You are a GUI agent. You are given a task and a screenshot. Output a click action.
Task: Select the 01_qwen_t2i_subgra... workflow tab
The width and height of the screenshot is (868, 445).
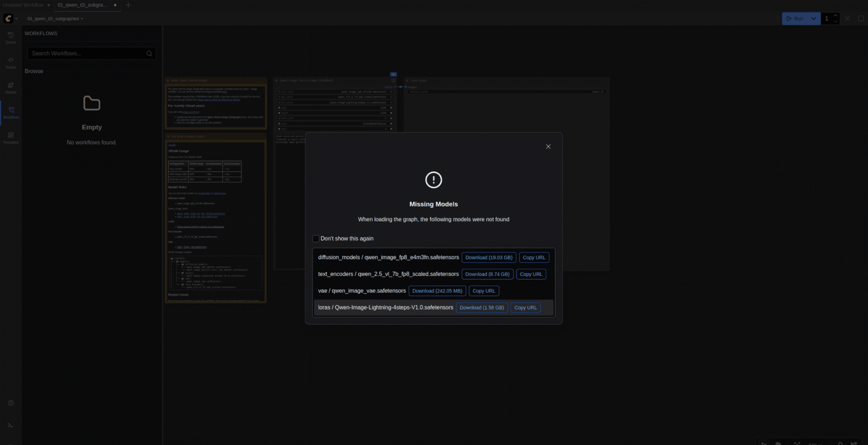(82, 5)
